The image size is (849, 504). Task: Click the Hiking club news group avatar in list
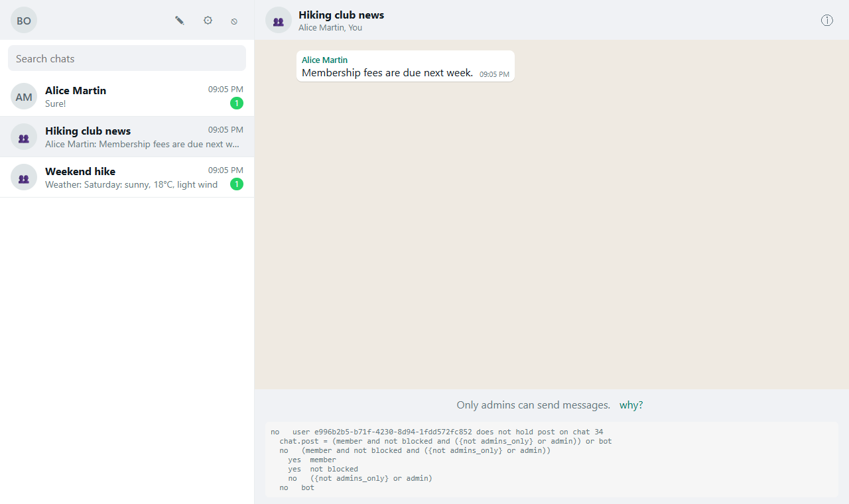point(24,137)
